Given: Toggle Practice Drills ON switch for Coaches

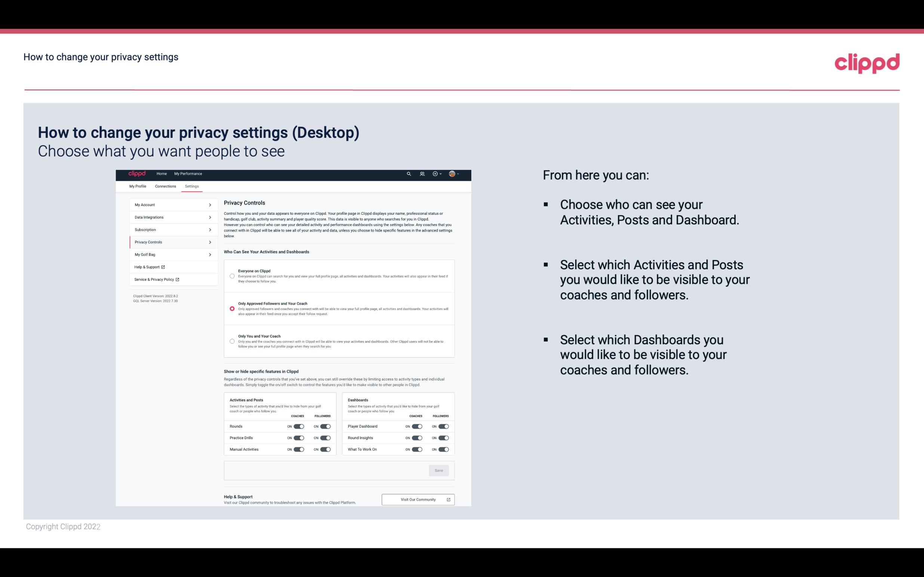Looking at the screenshot, I should [x=299, y=437].
